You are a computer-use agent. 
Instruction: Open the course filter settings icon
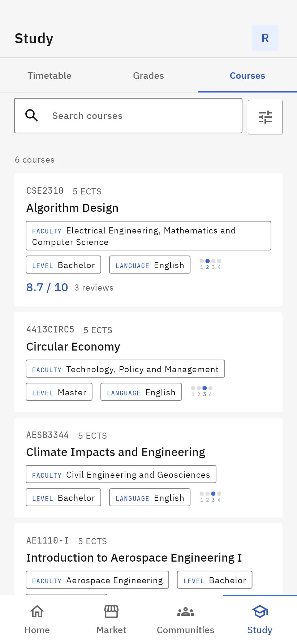(x=265, y=117)
